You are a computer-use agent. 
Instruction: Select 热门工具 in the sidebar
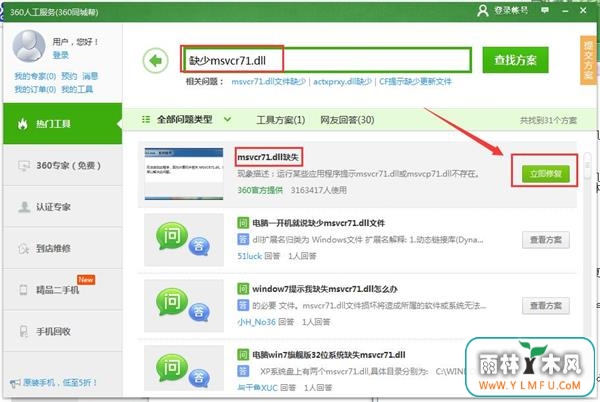63,124
